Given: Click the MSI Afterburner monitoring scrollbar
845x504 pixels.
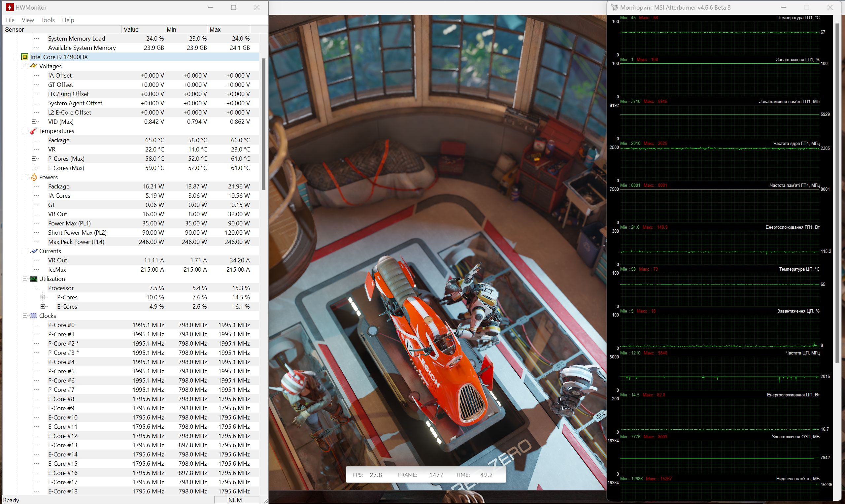Looking at the screenshot, I should click(x=837, y=192).
